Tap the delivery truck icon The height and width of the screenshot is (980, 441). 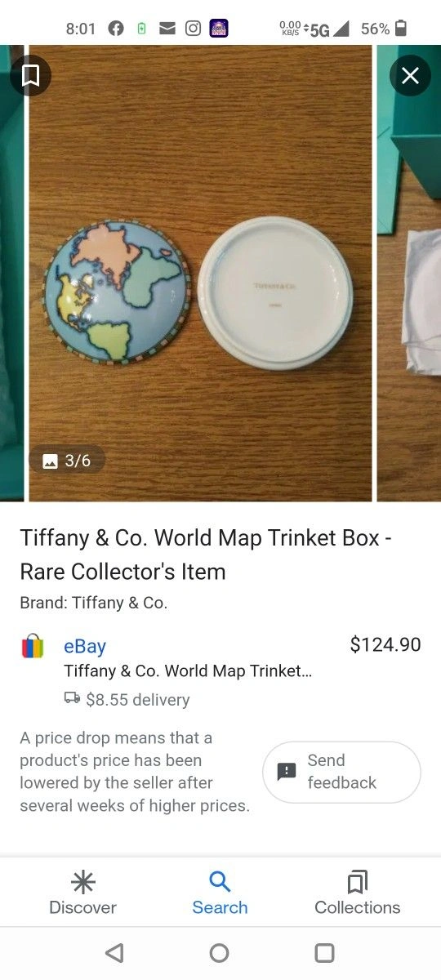point(73,699)
